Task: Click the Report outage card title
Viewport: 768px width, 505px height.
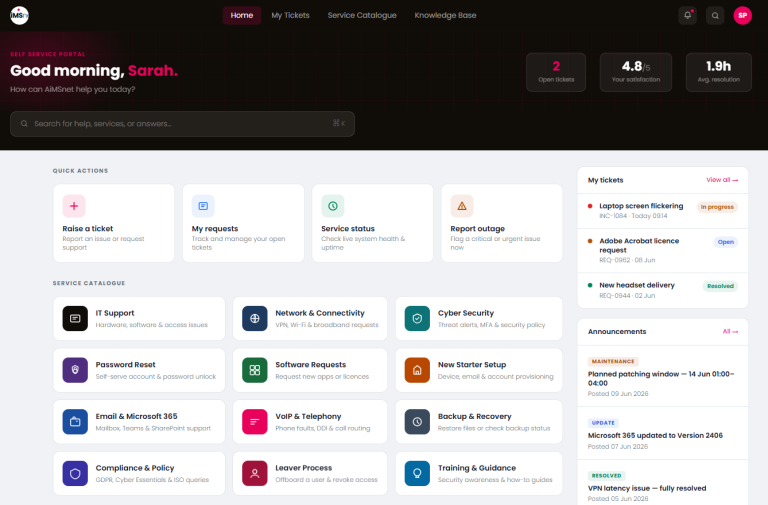Action: pos(478,228)
